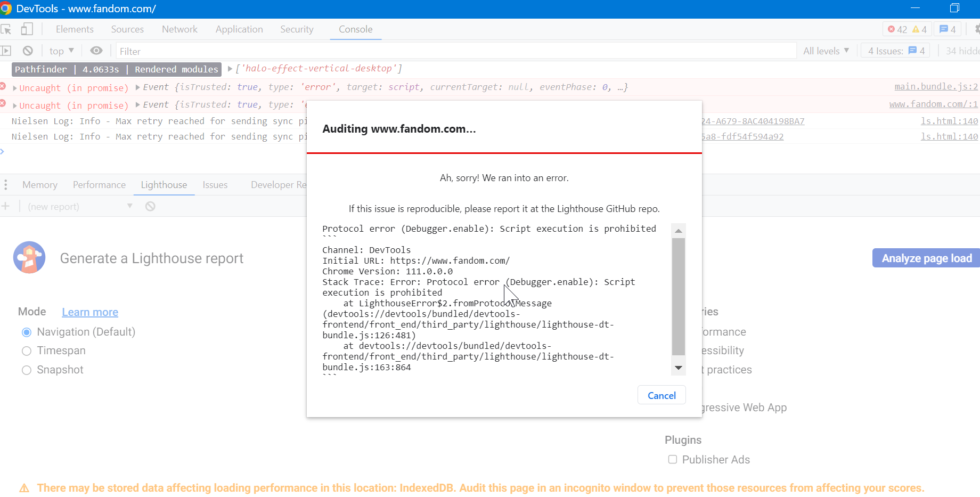Image resolution: width=980 pixels, height=497 pixels.
Task: Open the All levels dropdown
Action: pyautogui.click(x=826, y=50)
